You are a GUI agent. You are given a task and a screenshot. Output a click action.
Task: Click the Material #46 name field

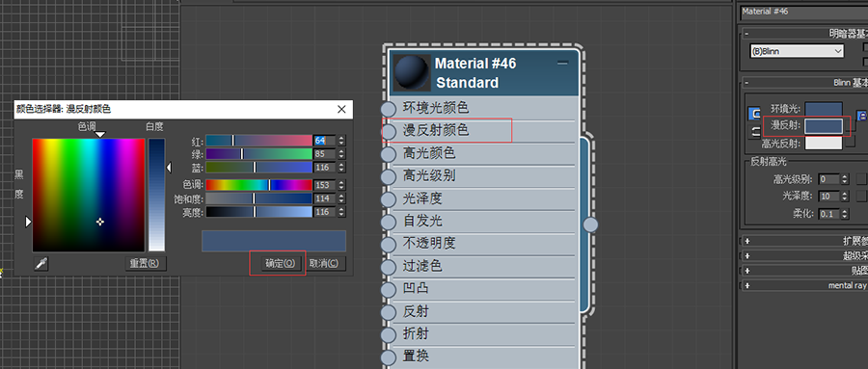(803, 13)
